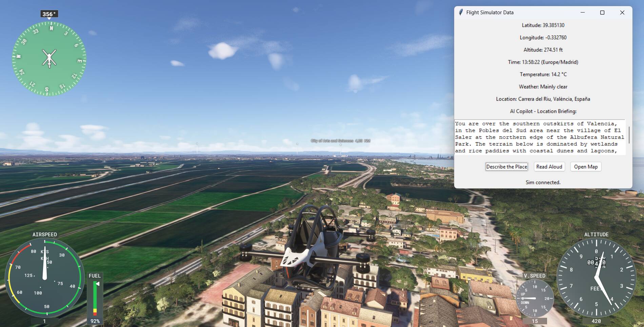Viewport: 644px width, 327px height.
Task: Click the "FUEL" gauge label
Action: click(95, 276)
